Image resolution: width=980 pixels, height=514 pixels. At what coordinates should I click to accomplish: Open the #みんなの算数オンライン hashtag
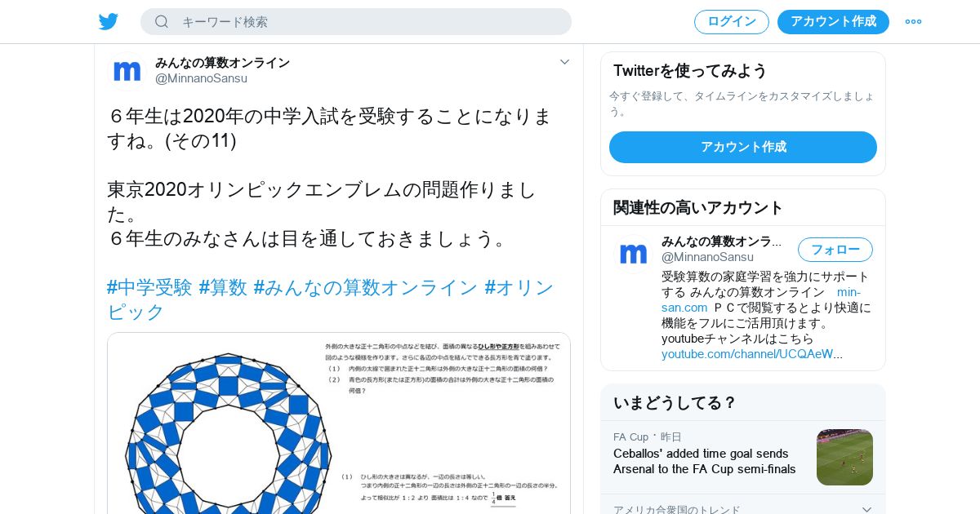365,287
